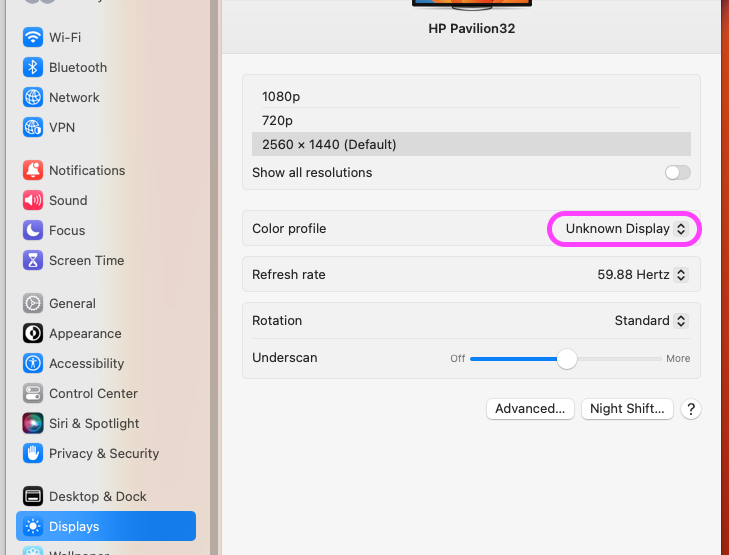
Task: Go to Privacy & Security in sidebar
Action: 106,453
